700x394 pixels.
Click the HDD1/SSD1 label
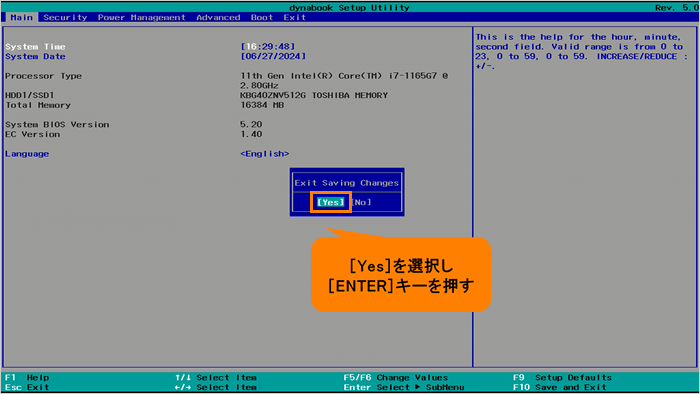click(x=29, y=95)
